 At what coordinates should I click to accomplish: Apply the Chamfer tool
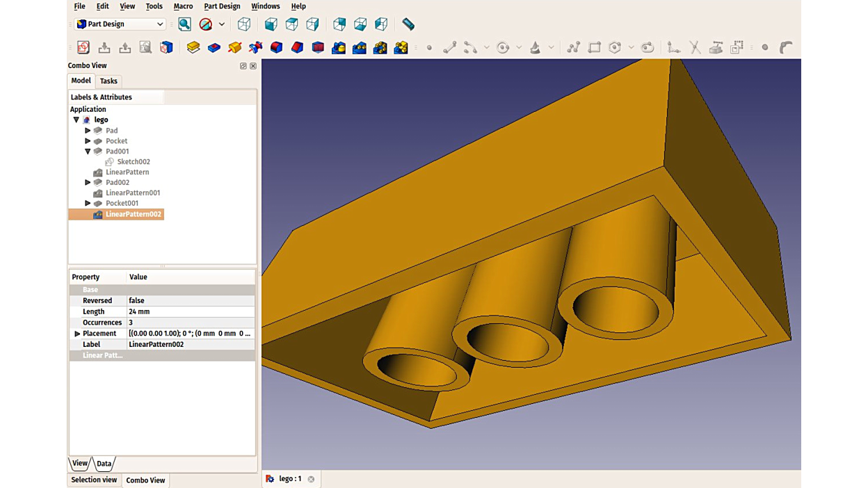click(298, 47)
